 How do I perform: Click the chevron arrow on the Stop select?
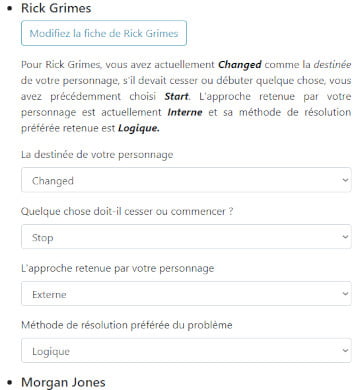pyautogui.click(x=345, y=237)
